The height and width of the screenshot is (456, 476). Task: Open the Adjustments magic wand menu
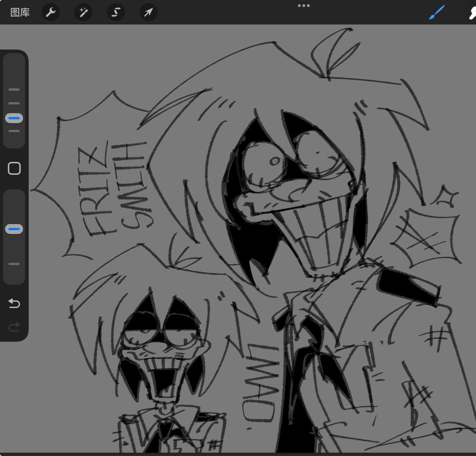[x=83, y=12]
